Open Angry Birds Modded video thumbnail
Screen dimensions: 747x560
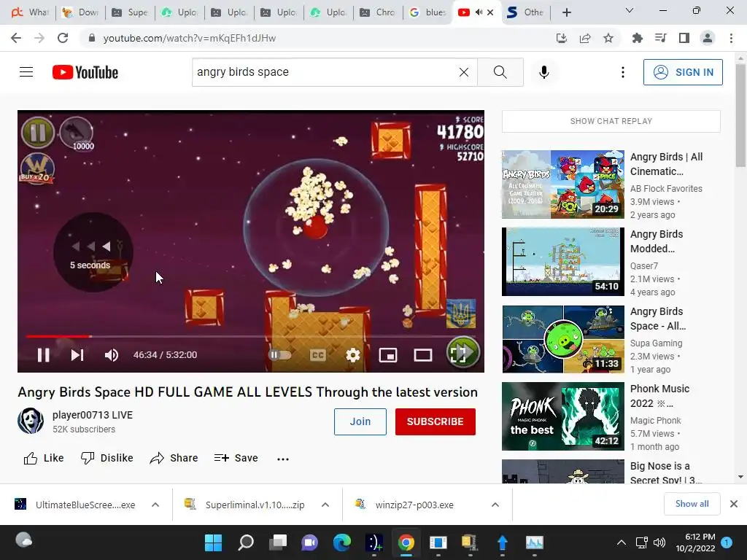[x=563, y=262]
